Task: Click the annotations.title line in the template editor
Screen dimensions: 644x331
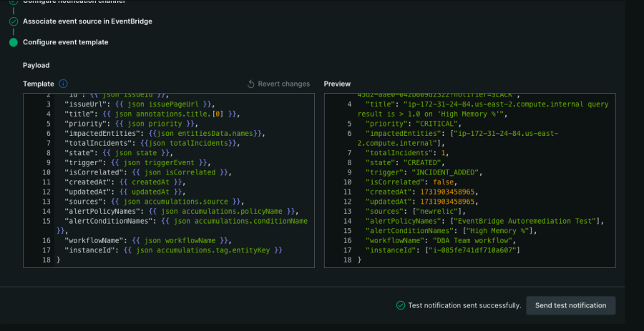Action: (152, 114)
